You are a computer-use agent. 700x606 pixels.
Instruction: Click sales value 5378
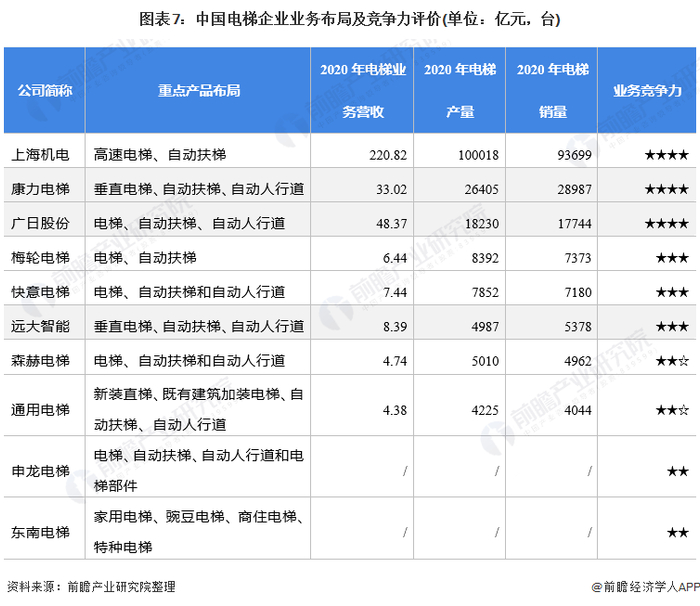(578, 326)
